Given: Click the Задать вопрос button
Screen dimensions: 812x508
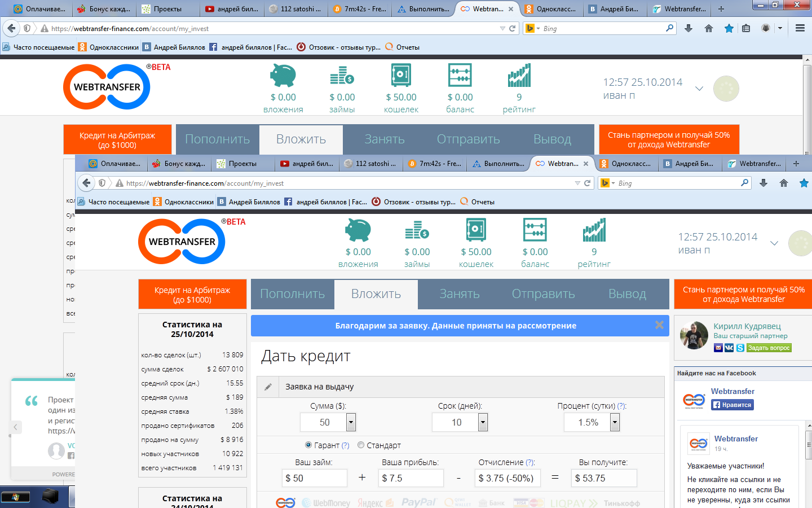Looking at the screenshot, I should (x=769, y=348).
